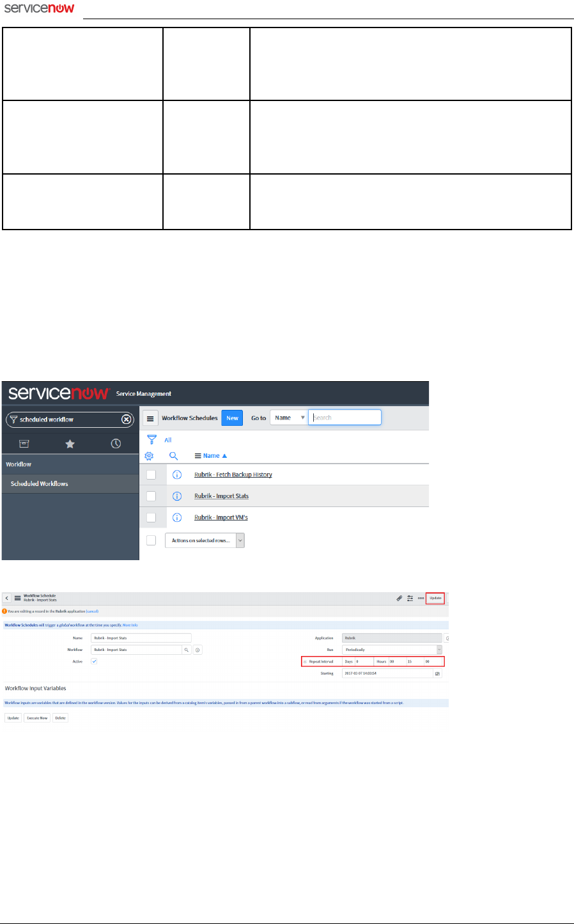Viewport: 574px width, 924px height.
Task: Select Rubrik - Import Stats row checkbox
Action: pos(151,496)
